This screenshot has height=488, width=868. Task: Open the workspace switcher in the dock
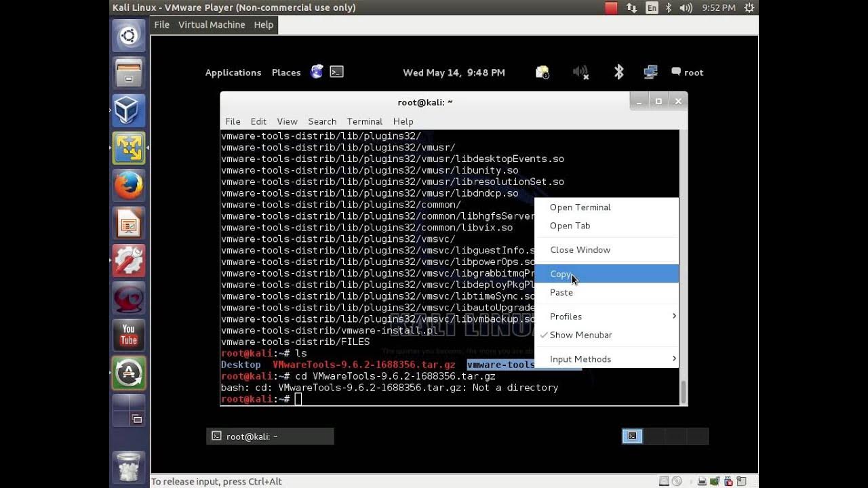[129, 411]
